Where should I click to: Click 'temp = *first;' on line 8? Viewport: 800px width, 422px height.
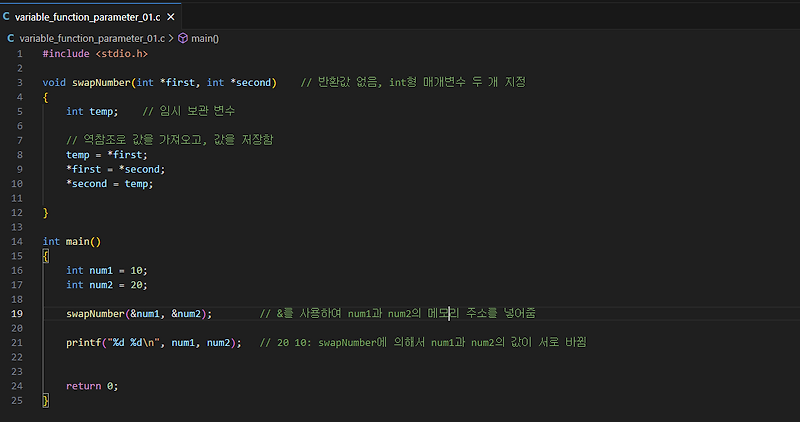[107, 155]
